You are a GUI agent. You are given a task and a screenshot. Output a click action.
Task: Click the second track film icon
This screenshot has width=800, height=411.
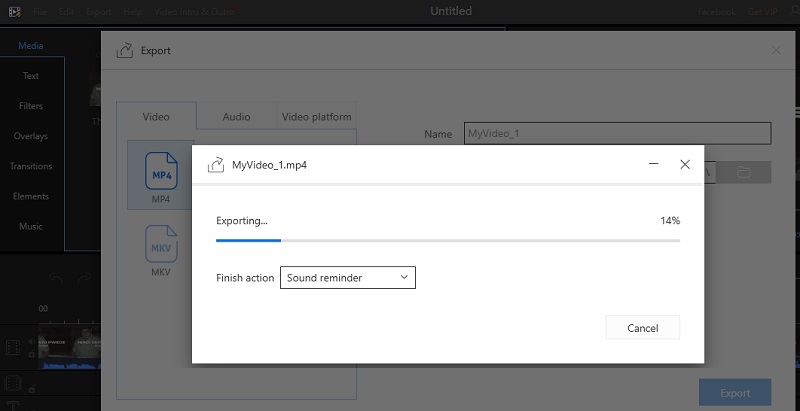click(13, 383)
